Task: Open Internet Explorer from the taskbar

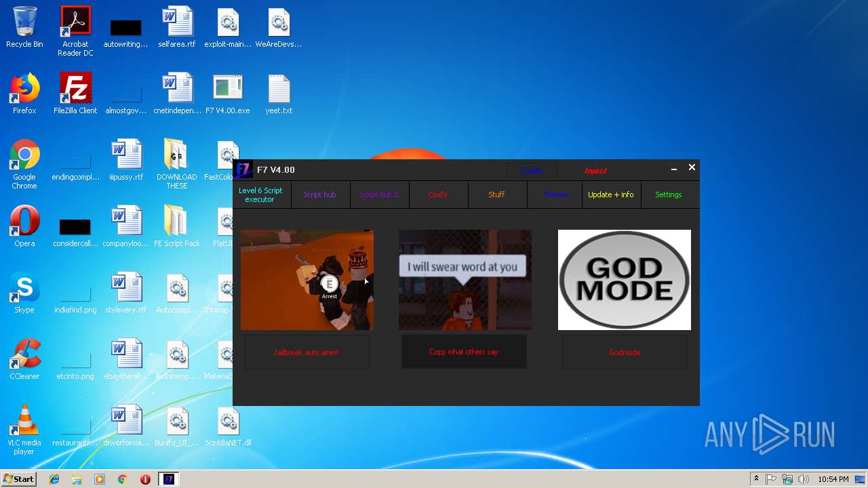Action: tap(54, 479)
